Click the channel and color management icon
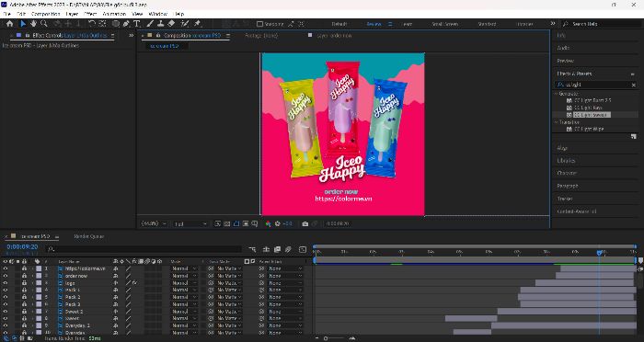The width and height of the screenshot is (644, 342). (268, 223)
